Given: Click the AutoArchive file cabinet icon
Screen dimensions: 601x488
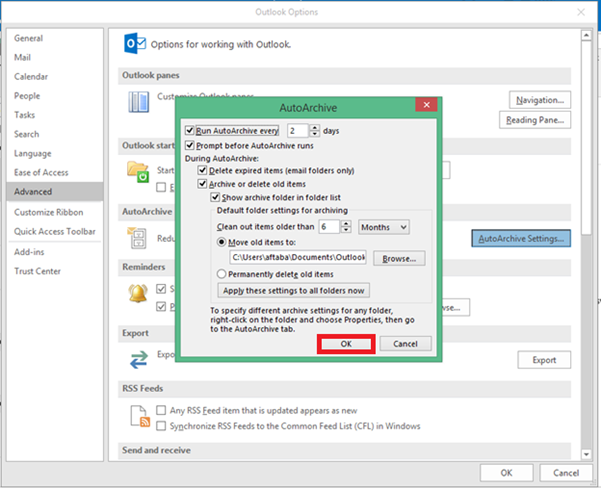Looking at the screenshot, I should [137, 237].
